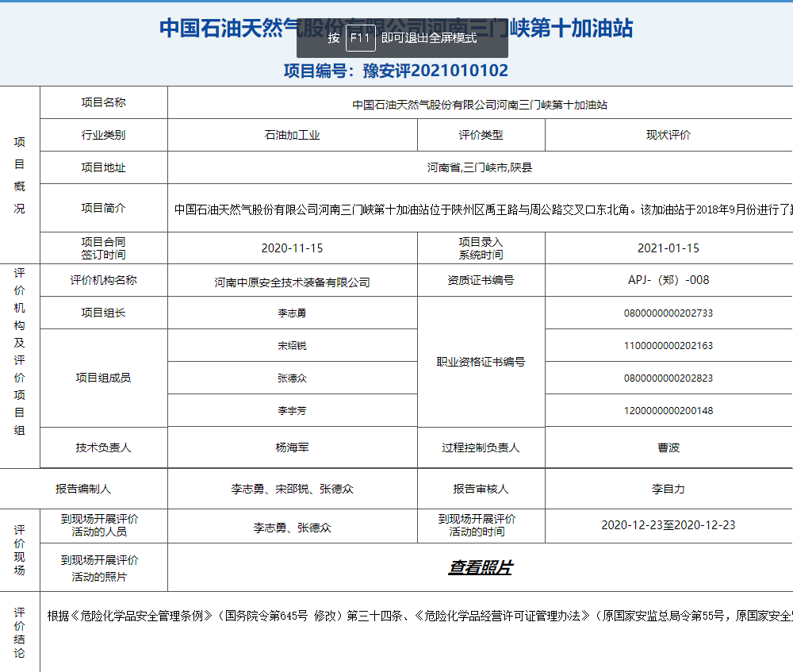Select team member 宋绍锐
This screenshot has height=672, width=793.
pyautogui.click(x=293, y=346)
